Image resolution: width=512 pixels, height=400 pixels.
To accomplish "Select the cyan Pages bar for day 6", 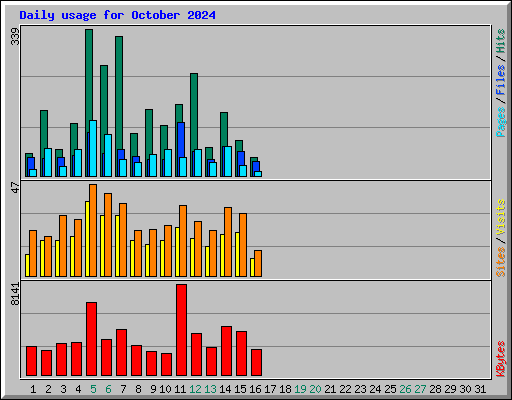I will 108,155.
